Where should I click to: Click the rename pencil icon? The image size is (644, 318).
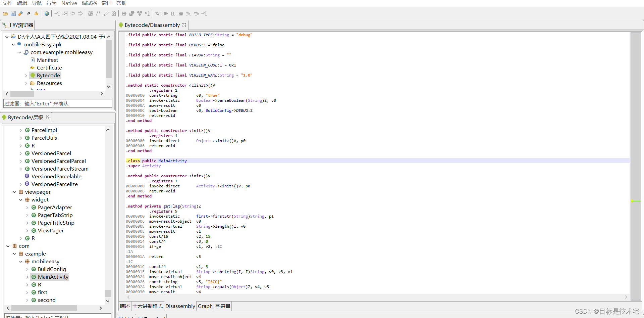(x=106, y=14)
